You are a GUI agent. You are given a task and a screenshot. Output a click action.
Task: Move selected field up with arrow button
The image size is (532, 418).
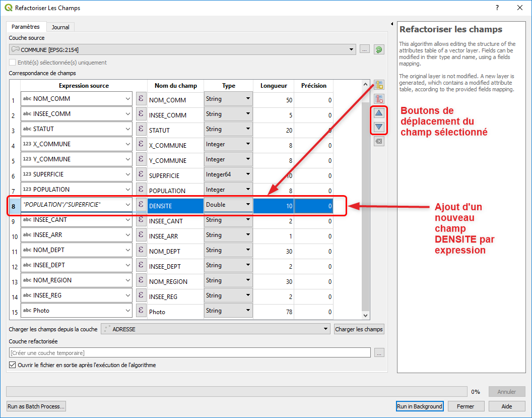pos(379,113)
